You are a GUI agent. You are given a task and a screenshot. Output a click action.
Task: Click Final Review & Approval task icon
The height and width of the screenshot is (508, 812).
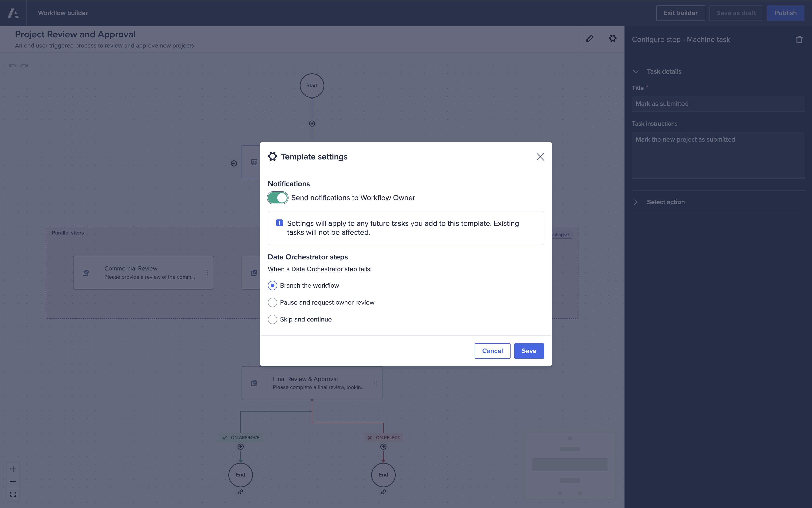254,383
